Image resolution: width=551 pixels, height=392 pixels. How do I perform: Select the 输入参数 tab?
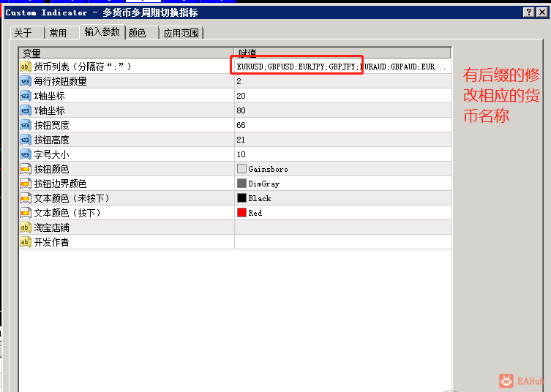[102, 31]
